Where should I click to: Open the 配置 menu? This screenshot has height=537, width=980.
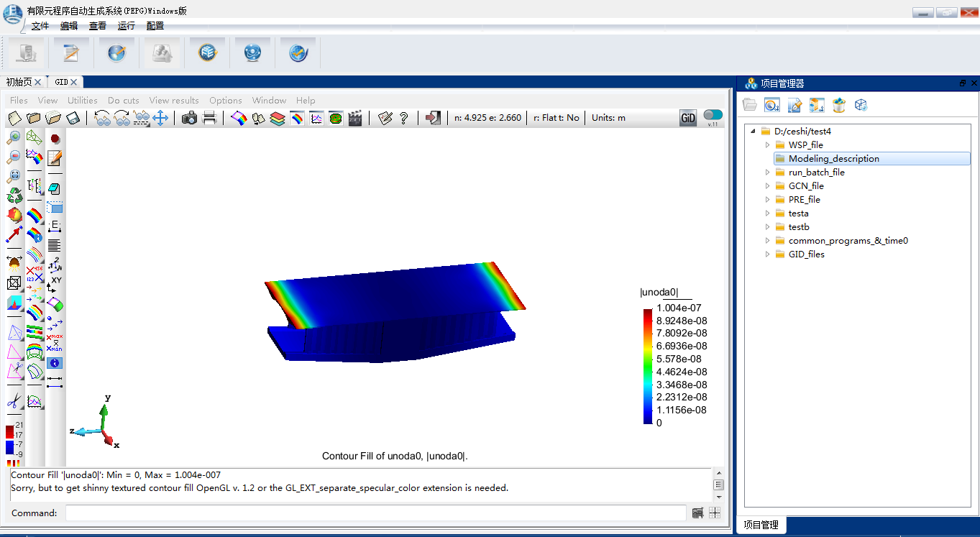[x=155, y=26]
